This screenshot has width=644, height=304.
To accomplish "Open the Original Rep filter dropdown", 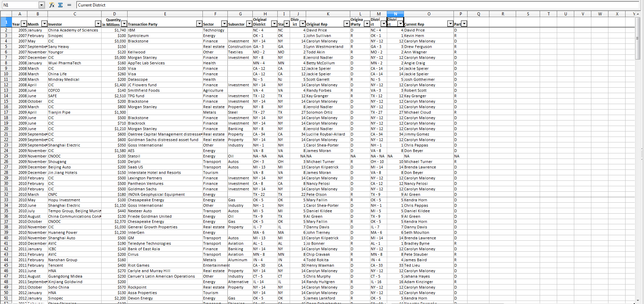I will 346,24.
